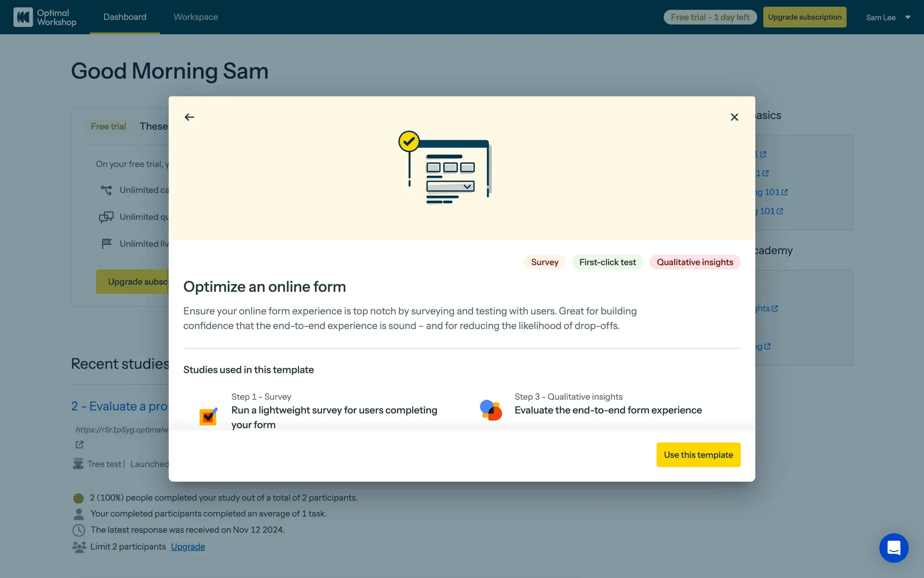Select the First-click test tag
Image resolution: width=924 pixels, height=578 pixels.
click(x=607, y=262)
